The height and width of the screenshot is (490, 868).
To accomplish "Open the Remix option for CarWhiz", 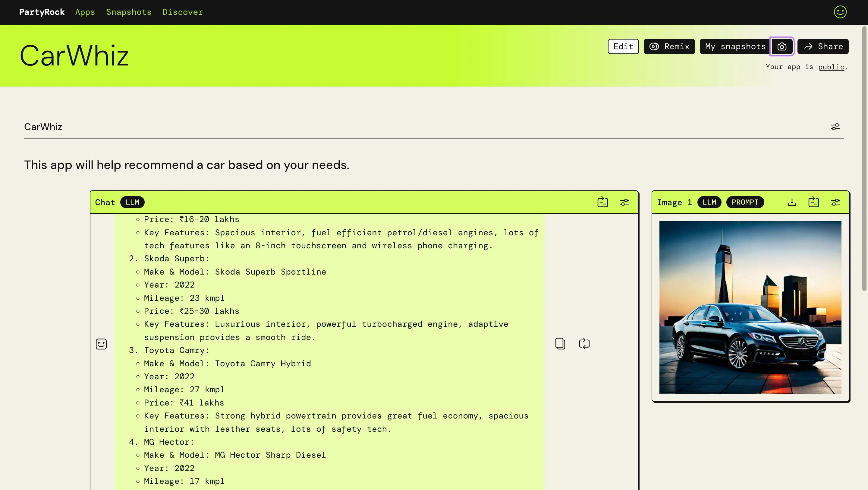I will pyautogui.click(x=669, y=46).
